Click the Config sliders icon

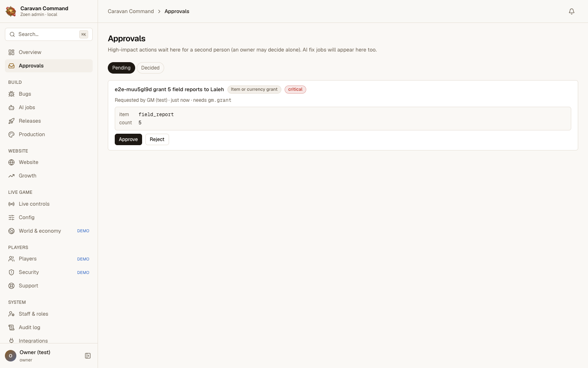(11, 218)
